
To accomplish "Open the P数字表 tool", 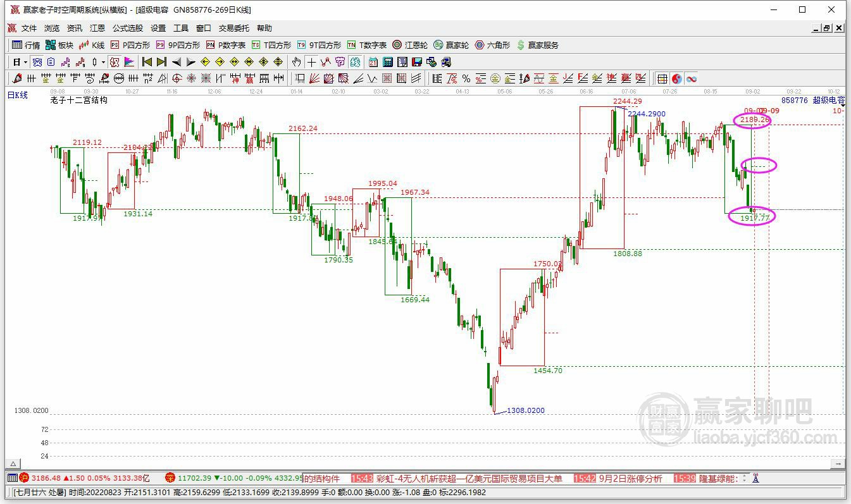I will coord(226,45).
